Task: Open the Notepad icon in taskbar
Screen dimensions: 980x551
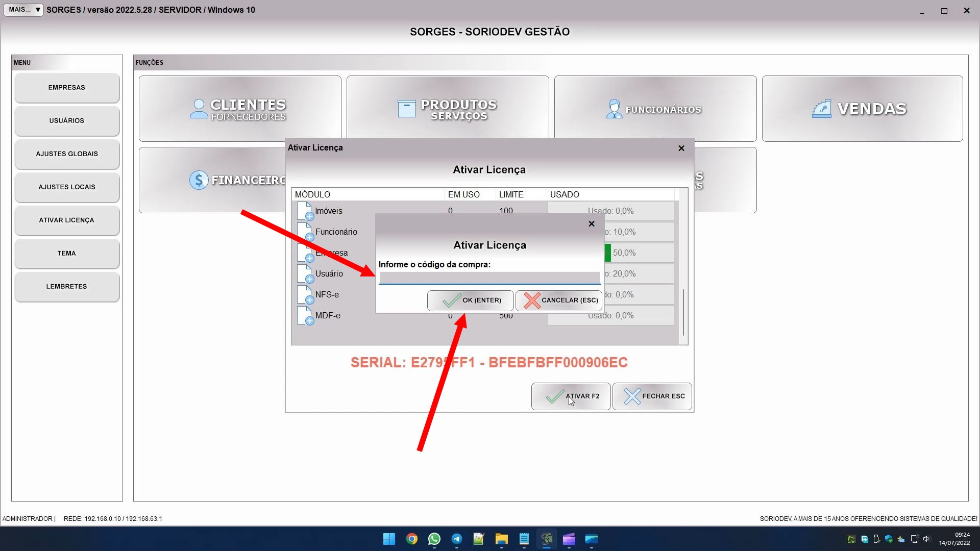Action: pos(524,539)
